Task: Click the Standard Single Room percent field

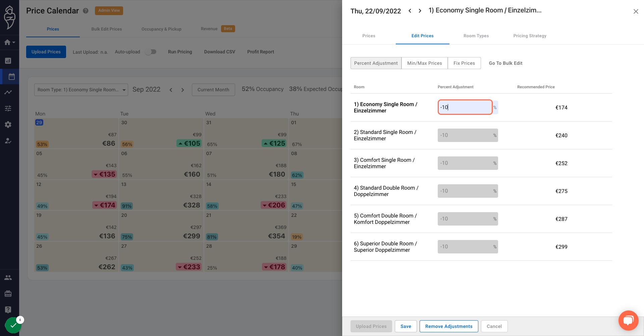Action: [468, 135]
